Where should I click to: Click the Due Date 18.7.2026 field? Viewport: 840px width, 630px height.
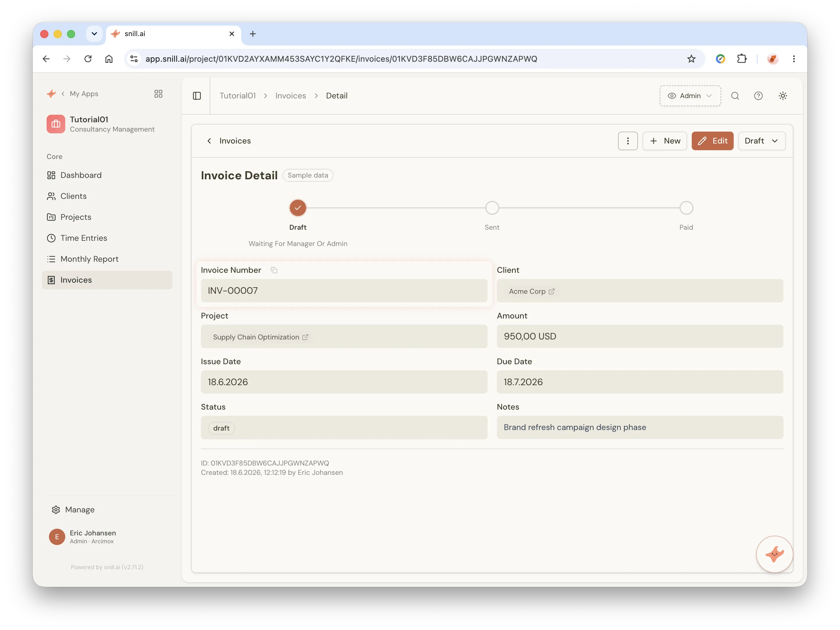640,382
